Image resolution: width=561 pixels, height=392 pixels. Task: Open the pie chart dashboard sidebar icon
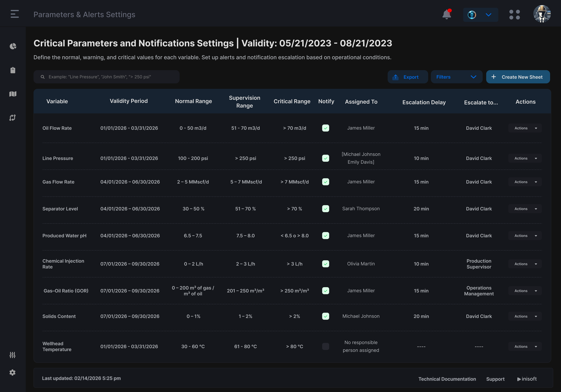13,46
